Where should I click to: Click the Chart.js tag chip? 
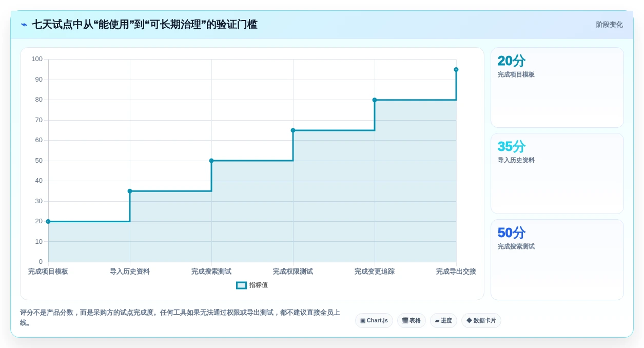click(374, 321)
